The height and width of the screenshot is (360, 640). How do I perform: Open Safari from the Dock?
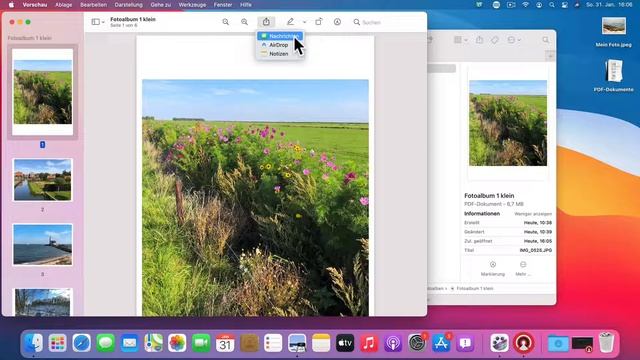coord(81,343)
